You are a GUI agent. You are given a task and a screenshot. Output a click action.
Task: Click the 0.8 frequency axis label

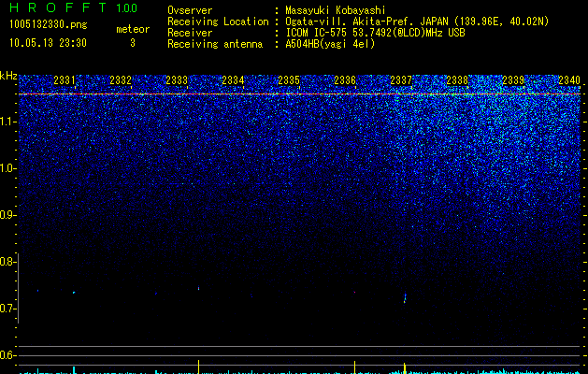(x=8, y=262)
